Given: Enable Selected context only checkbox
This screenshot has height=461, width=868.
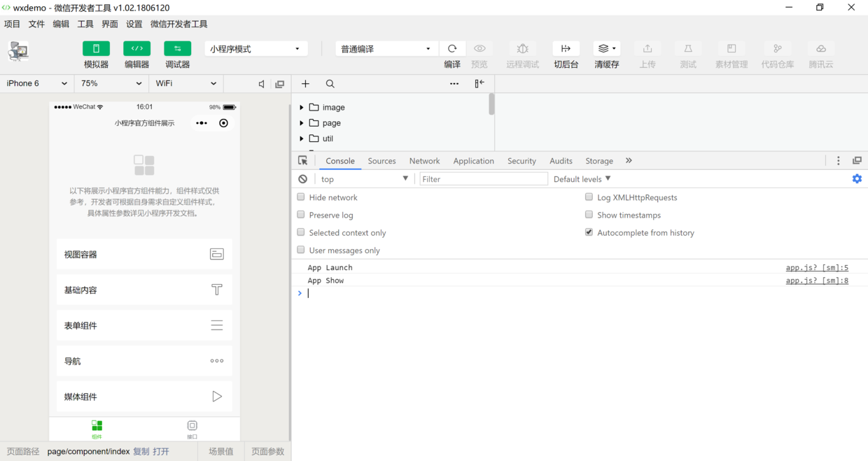Looking at the screenshot, I should [301, 232].
